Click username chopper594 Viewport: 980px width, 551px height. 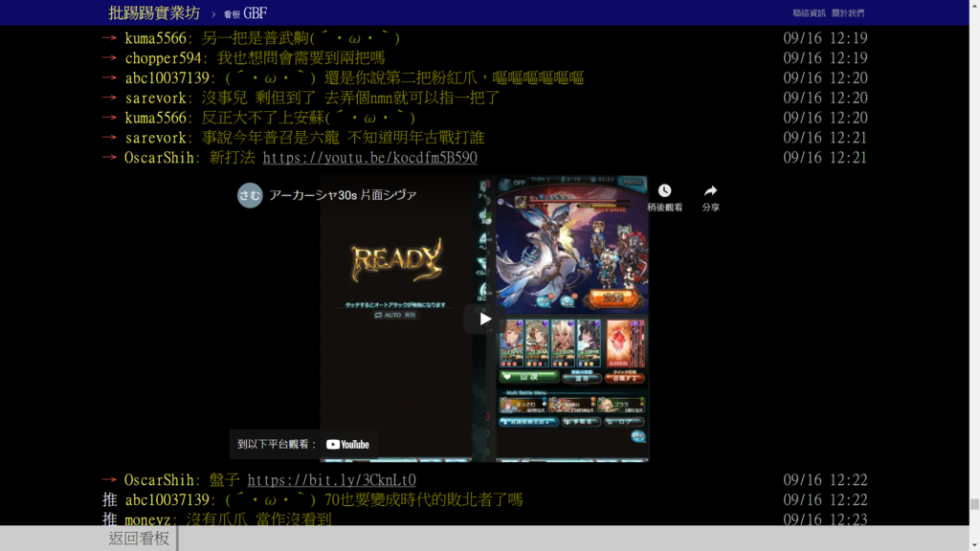pyautogui.click(x=163, y=58)
